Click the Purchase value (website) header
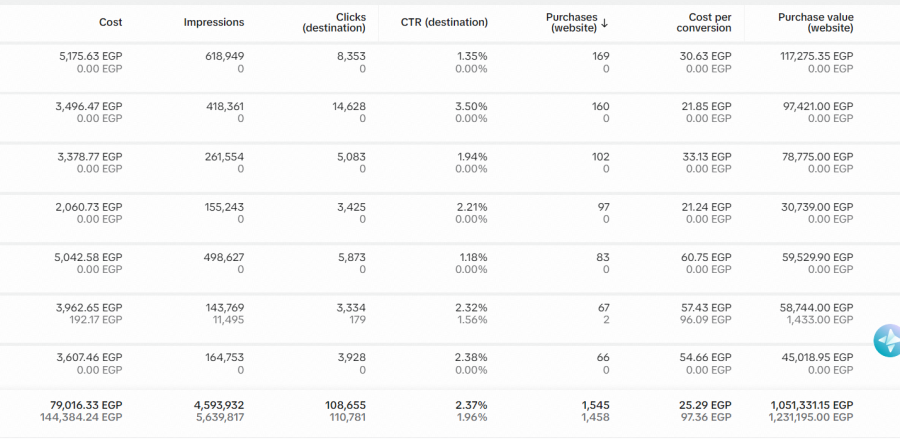This screenshot has width=900, height=439. click(x=816, y=22)
